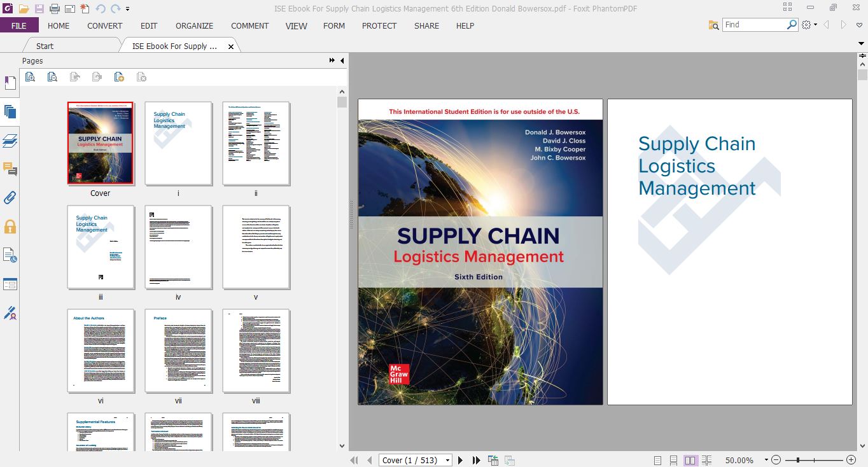Toggle full screen mode icon in title bar
868x467 pixels.
click(788, 8)
